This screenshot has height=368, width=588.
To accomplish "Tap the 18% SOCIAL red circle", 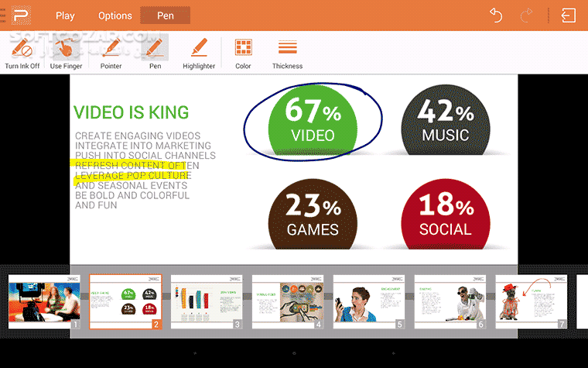I will (x=446, y=214).
